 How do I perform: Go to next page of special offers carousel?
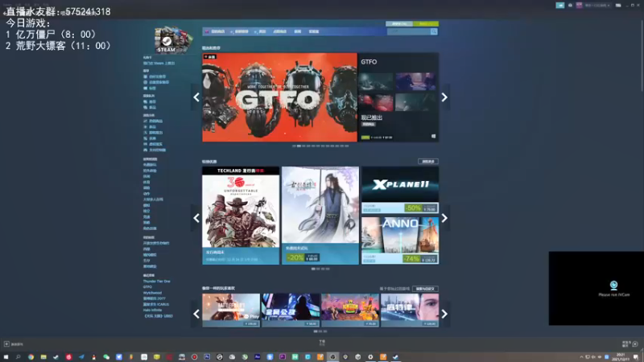tap(444, 218)
